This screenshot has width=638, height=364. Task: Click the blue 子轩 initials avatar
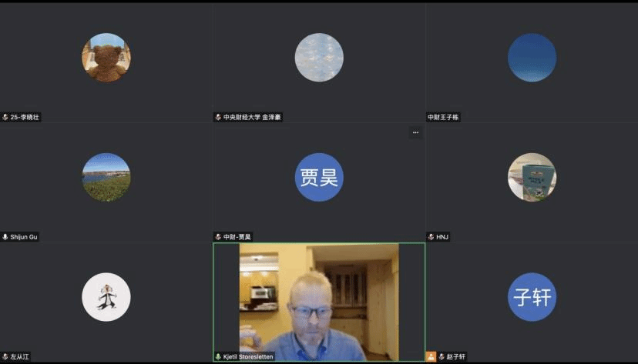point(532,297)
